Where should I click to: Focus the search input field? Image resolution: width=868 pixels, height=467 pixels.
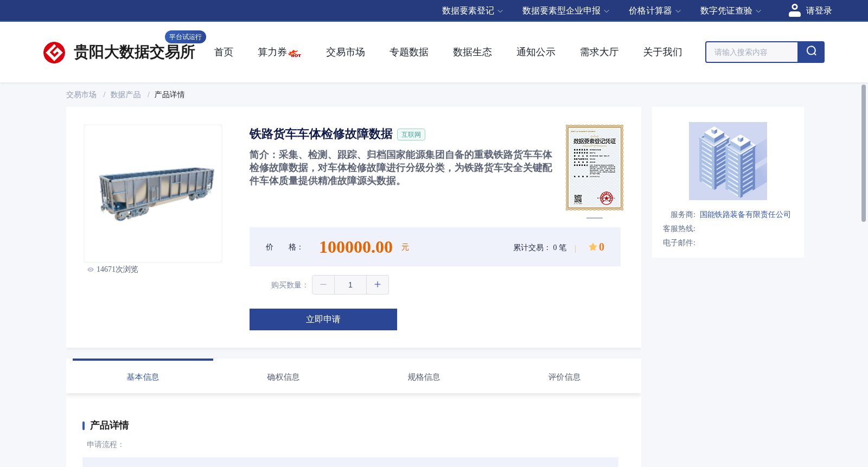[752, 52]
